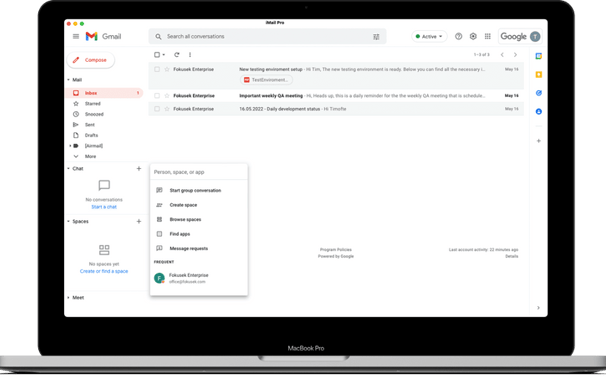Refresh the inbox
The image size is (606, 384).
coord(177,55)
